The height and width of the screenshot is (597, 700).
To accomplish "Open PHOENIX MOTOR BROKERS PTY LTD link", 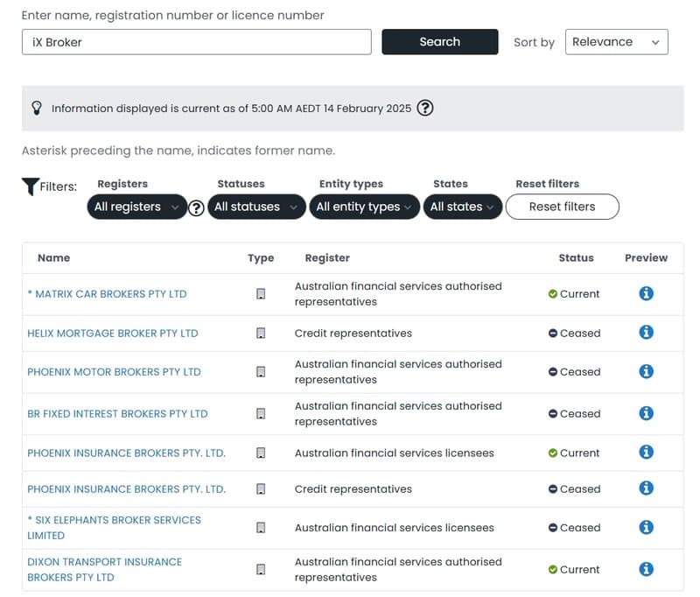I will click(114, 372).
